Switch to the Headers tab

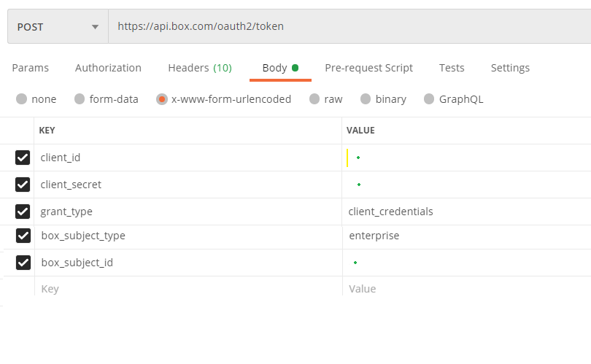pos(199,68)
